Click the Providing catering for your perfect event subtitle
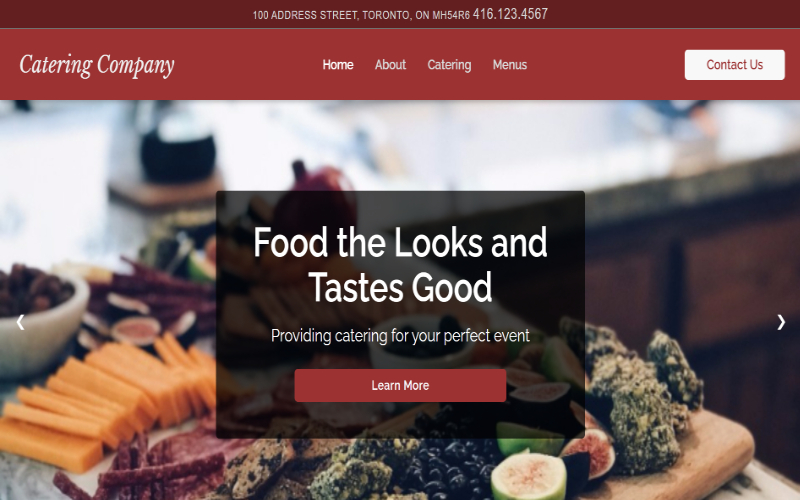The height and width of the screenshot is (500, 800). tap(400, 336)
